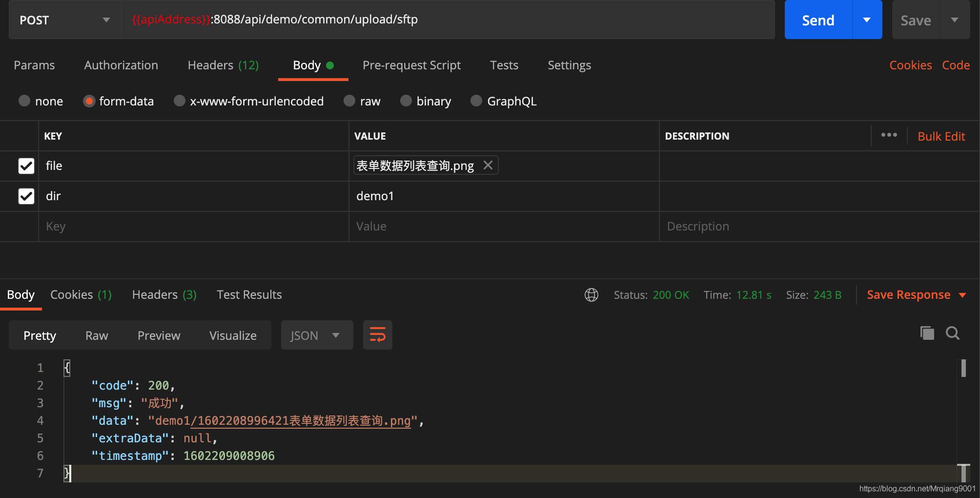Open the response Headers (3) tab
This screenshot has width=980, height=498.
(164, 294)
